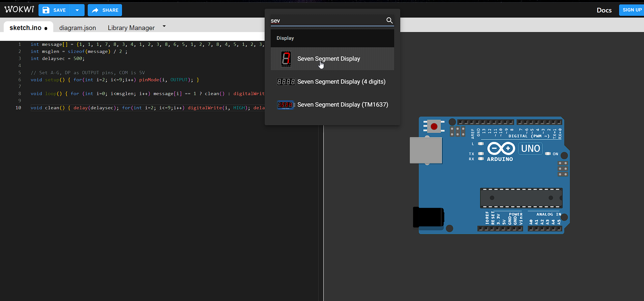Click the sketch.ino tab
Image resolution: width=644 pixels, height=301 pixels.
26,28
